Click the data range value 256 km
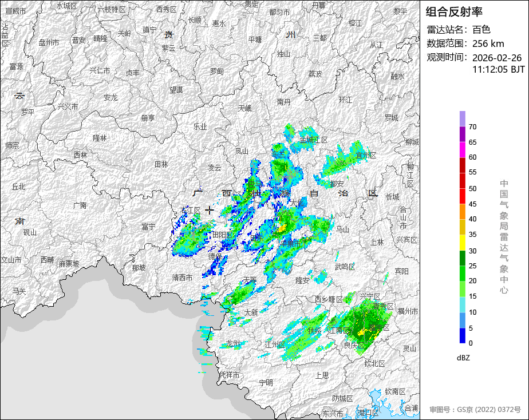This screenshot has width=529, height=420. point(488,43)
